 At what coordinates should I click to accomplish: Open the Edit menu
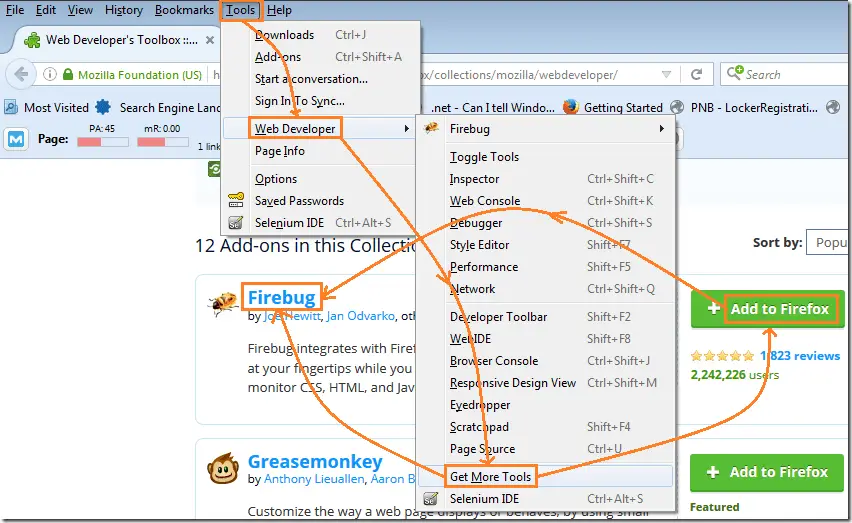pyautogui.click(x=46, y=10)
